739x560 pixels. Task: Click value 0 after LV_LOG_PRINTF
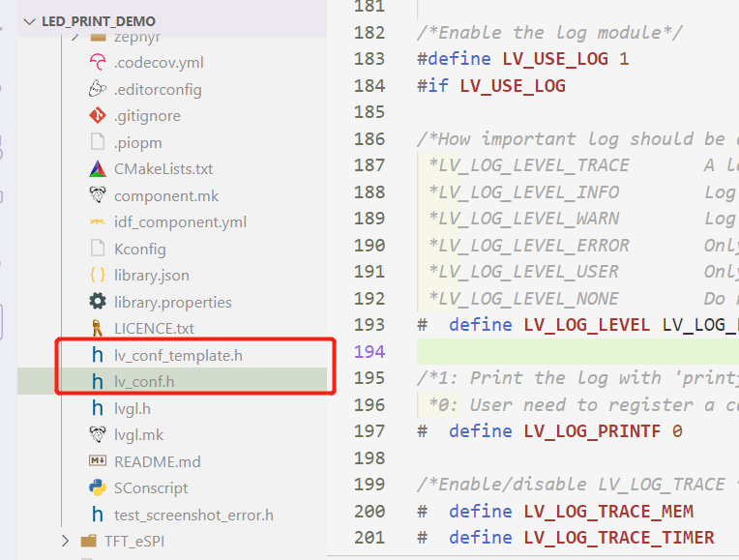pyautogui.click(x=677, y=431)
